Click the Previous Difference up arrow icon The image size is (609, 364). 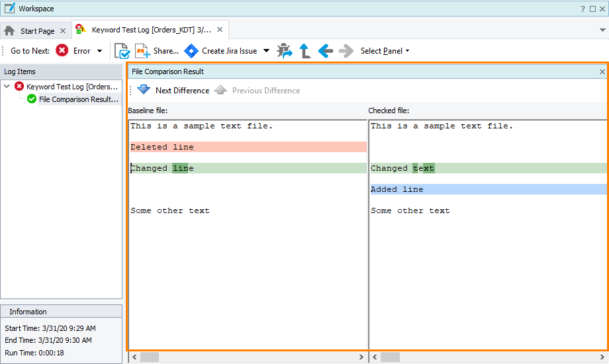220,90
